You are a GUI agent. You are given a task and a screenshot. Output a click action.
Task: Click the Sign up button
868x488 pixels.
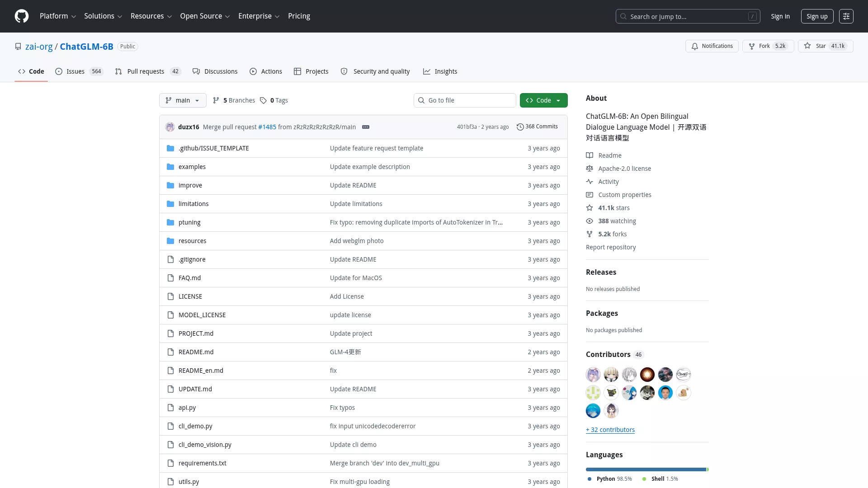(817, 16)
